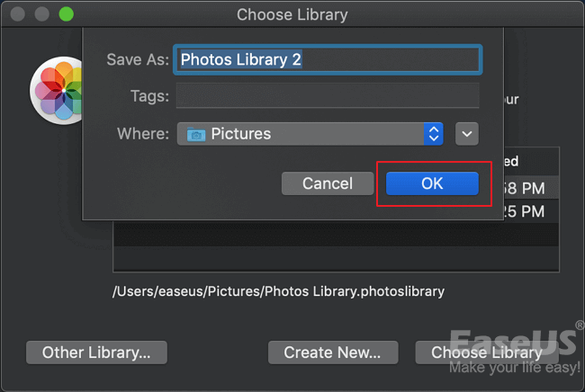Screen dimensions: 585x392
Task: Close the Choose Library window
Action: (x=17, y=14)
